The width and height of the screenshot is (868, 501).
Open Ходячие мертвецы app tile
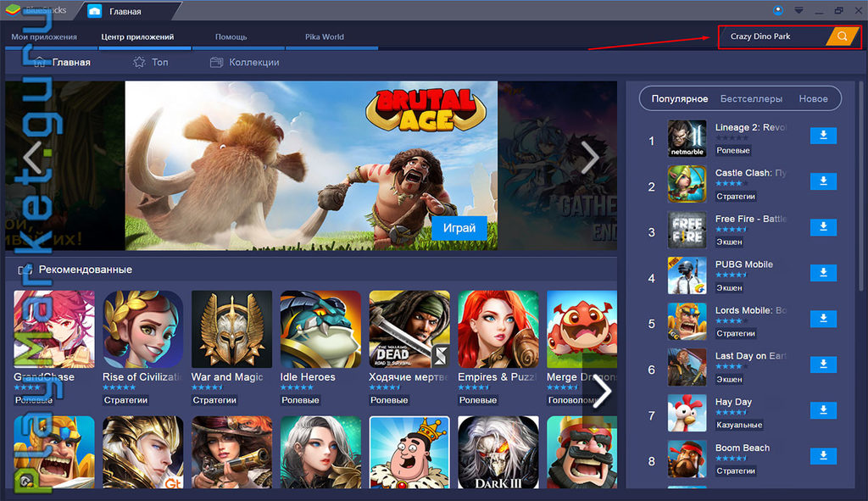409,330
